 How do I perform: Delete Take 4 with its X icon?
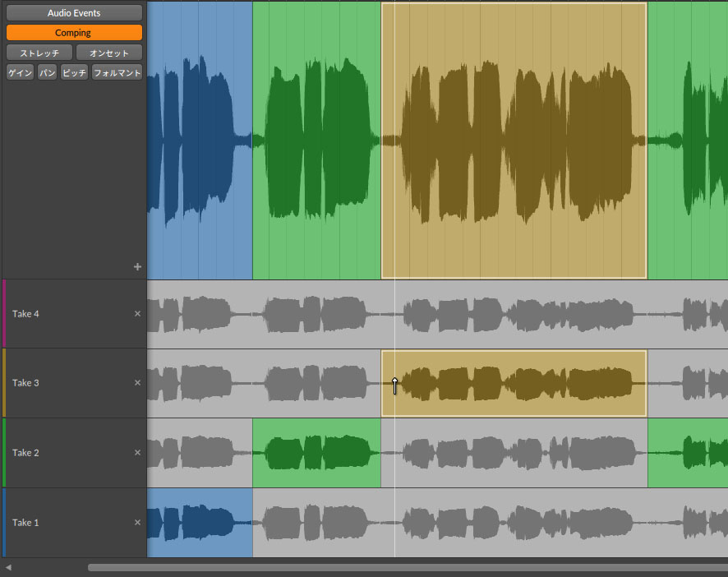tap(137, 314)
